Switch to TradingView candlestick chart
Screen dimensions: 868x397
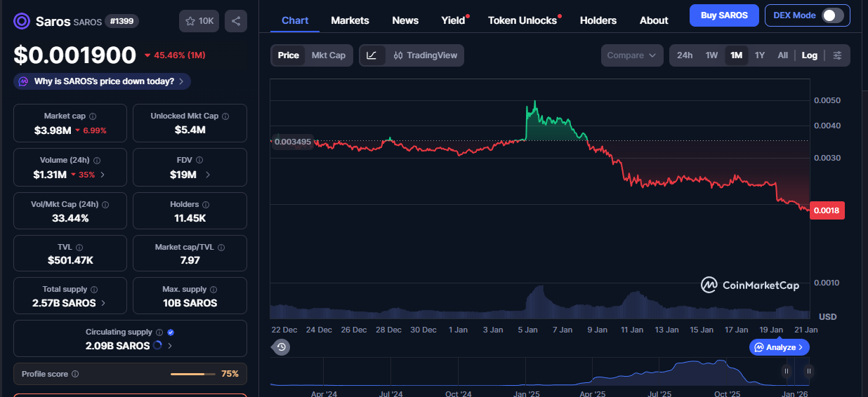[425, 55]
